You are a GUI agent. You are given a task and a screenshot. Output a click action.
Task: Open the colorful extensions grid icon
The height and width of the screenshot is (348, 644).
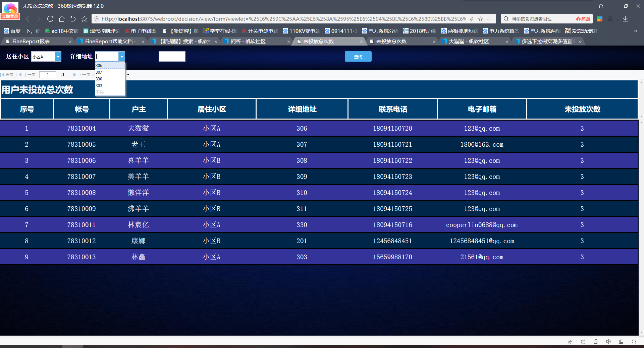pos(600,19)
